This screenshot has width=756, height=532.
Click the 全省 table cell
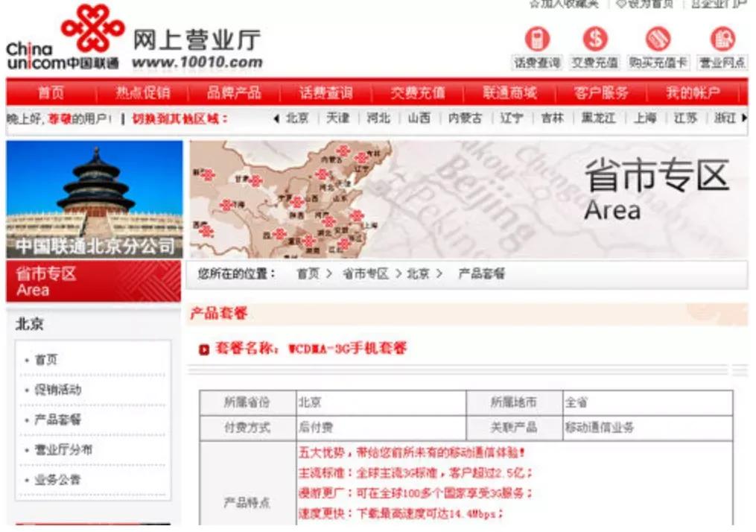pyautogui.click(x=647, y=402)
